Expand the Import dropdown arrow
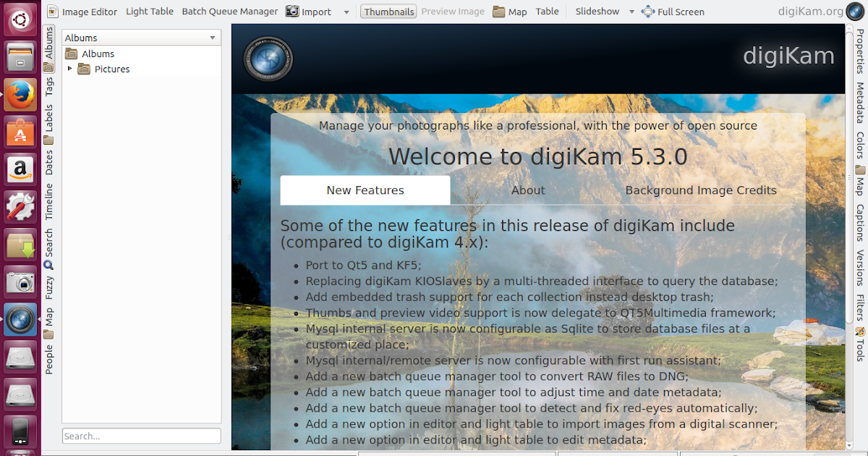The image size is (868, 456). [346, 12]
